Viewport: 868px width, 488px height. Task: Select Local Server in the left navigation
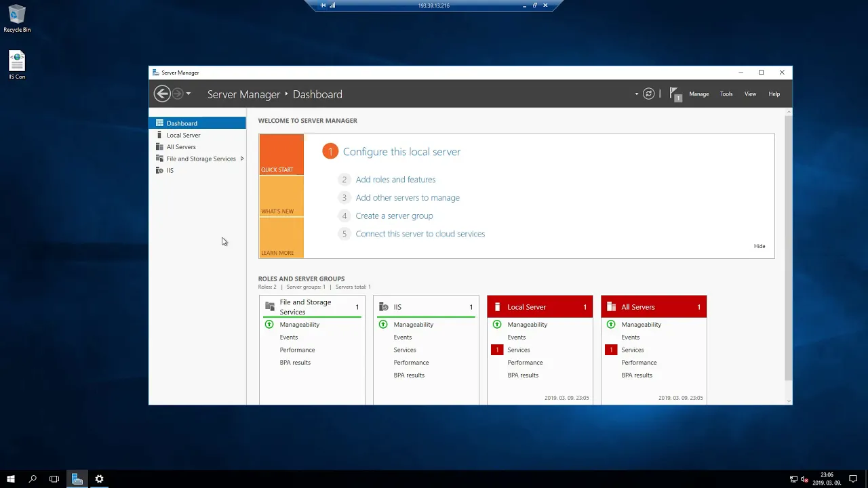click(197, 135)
